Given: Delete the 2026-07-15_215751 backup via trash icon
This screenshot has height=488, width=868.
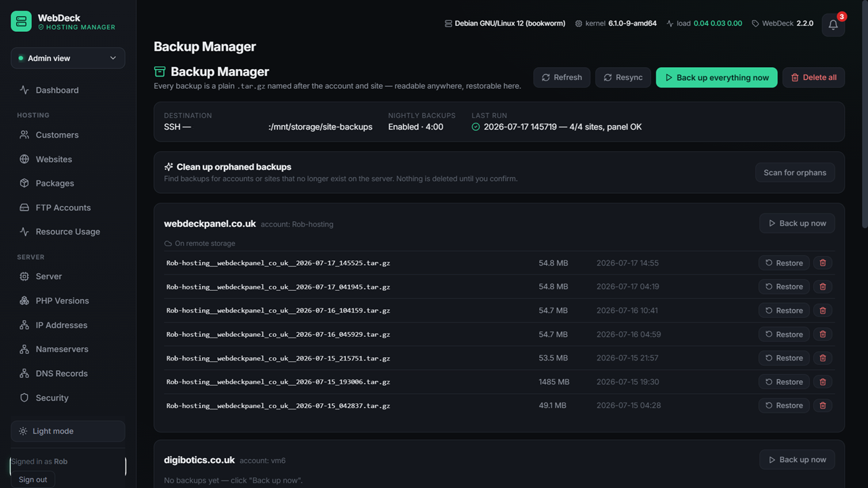Looking at the screenshot, I should [823, 358].
